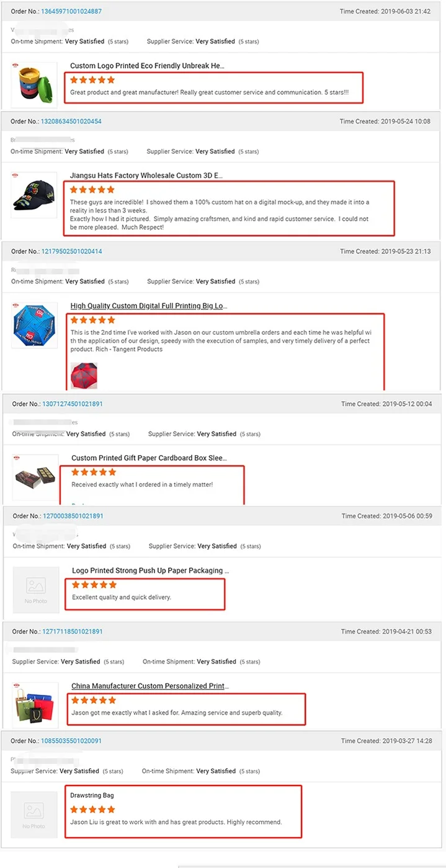Open order number 12700038501021891

pyautogui.click(x=73, y=516)
